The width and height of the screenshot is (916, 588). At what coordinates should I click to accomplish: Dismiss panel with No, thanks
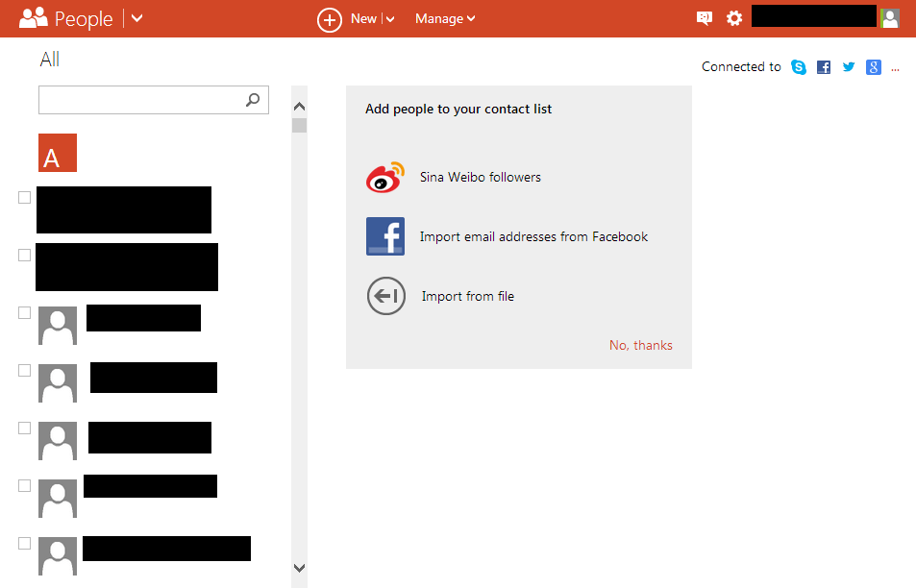tap(641, 346)
